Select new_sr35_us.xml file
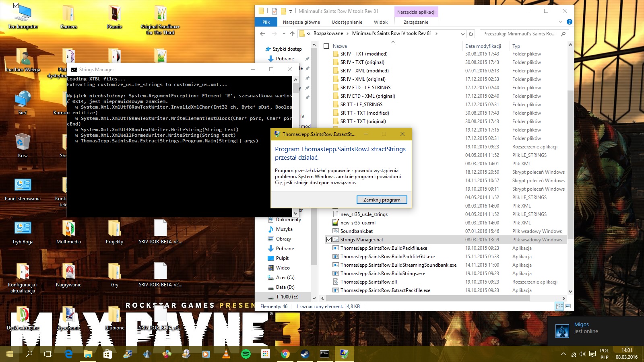 point(358,223)
